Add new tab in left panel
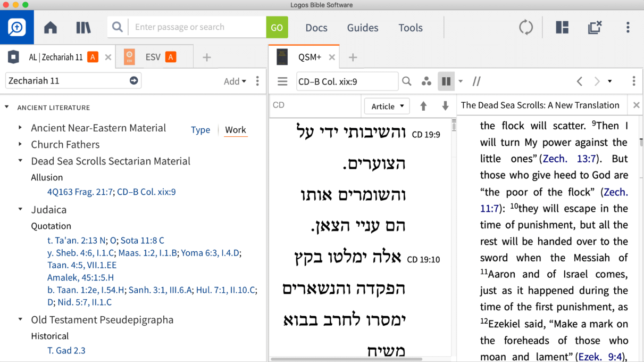644x362 pixels. [x=207, y=57]
